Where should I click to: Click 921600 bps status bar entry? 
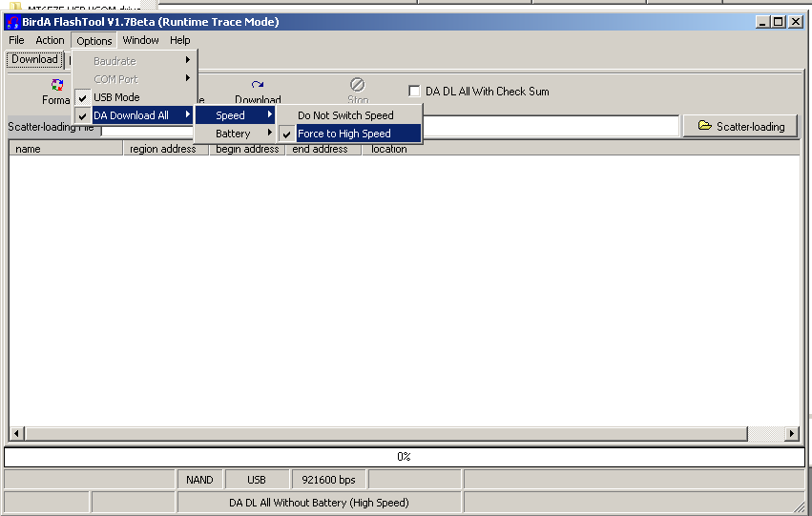(329, 480)
